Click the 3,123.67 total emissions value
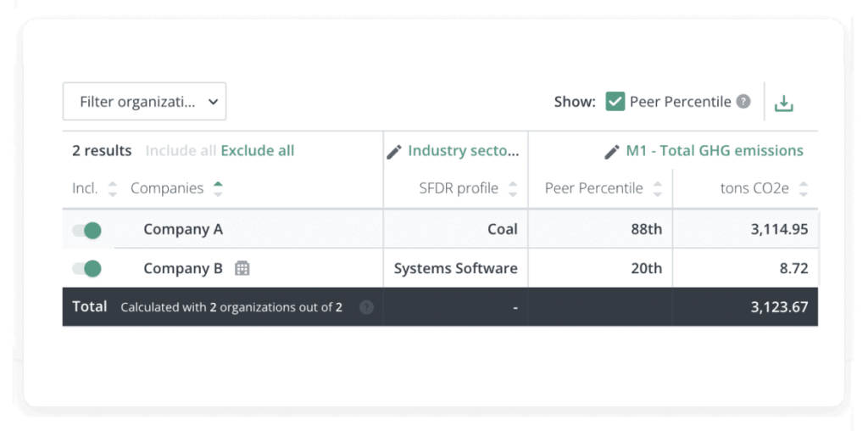 pyautogui.click(x=780, y=307)
